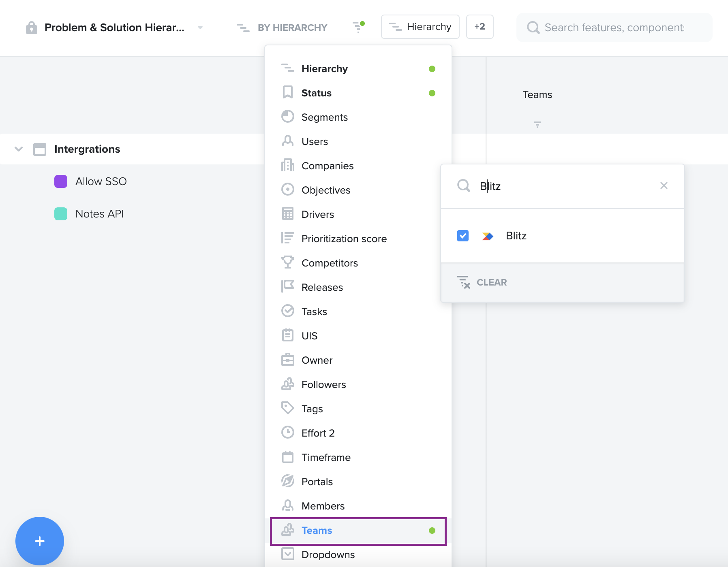This screenshot has height=567, width=728.
Task: Click the UIS clipboard icon
Action: pyautogui.click(x=288, y=335)
